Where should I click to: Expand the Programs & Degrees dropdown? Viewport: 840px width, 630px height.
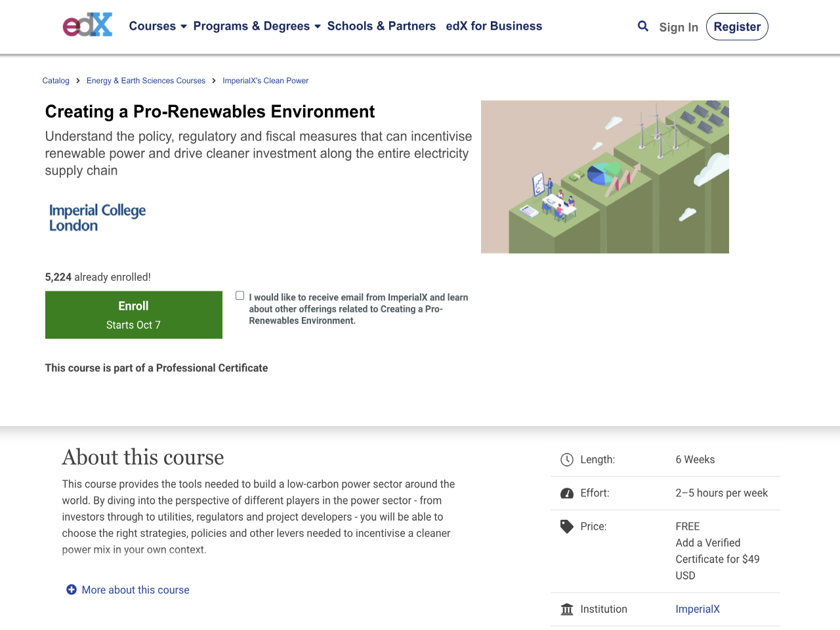(x=257, y=26)
